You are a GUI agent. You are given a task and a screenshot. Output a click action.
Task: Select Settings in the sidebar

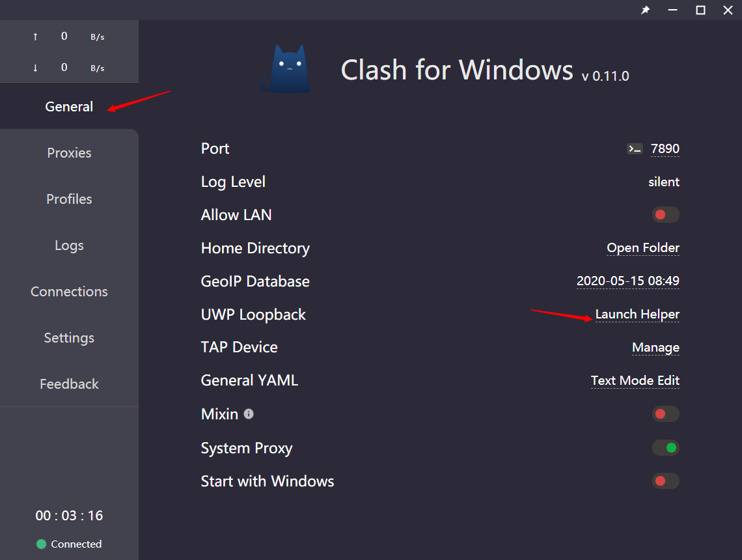tap(69, 338)
